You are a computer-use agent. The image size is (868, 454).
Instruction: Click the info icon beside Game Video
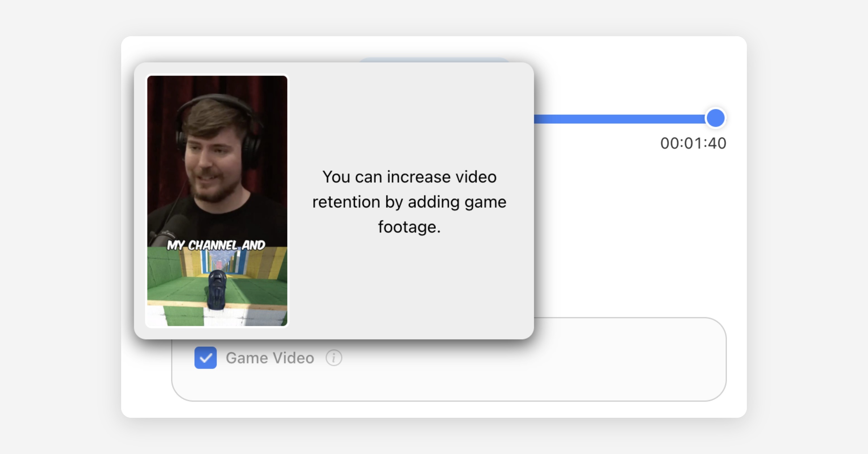click(x=333, y=358)
